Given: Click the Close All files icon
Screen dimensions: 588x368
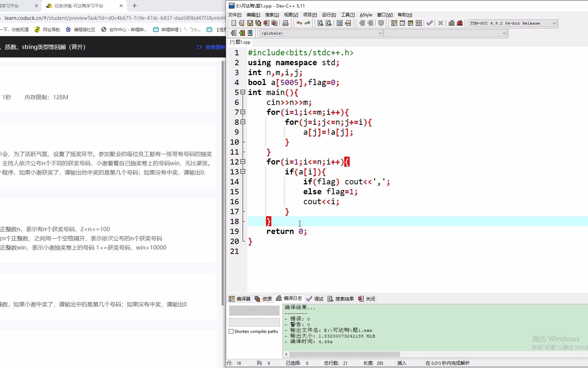Looking at the screenshot, I should (x=274, y=23).
